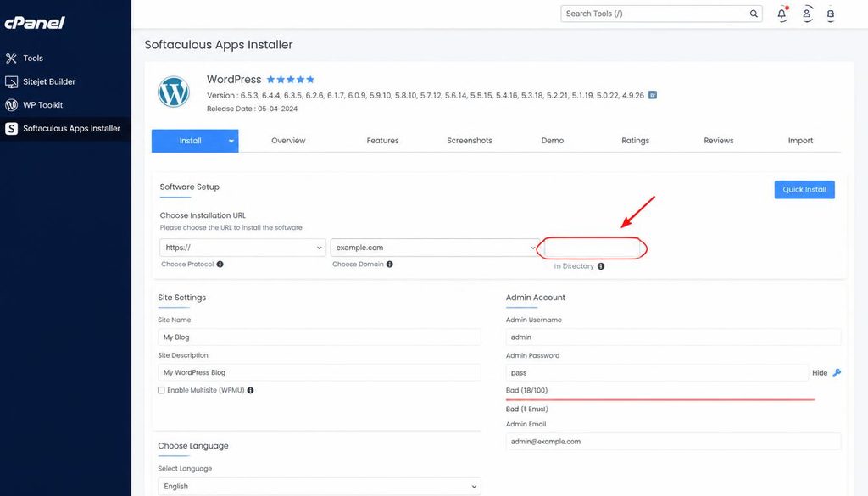
Task: Open the user account icon
Action: coord(807,14)
